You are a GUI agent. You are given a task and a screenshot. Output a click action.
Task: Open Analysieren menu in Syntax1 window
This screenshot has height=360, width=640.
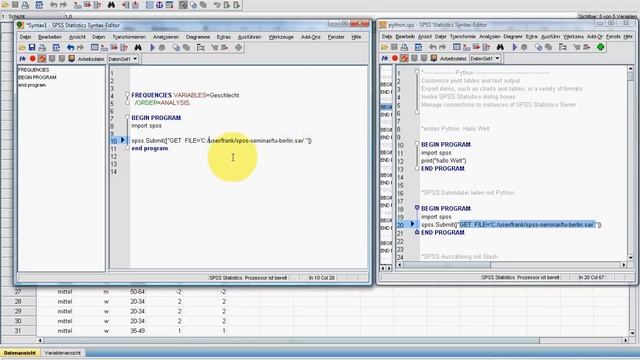tap(166, 37)
